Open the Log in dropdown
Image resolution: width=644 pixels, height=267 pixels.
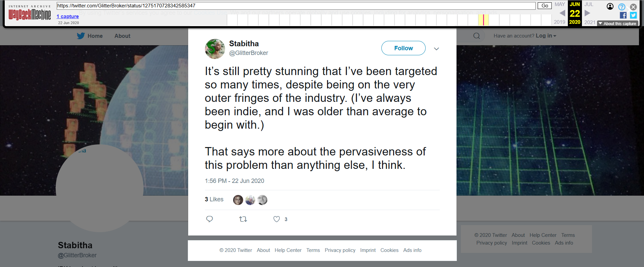[546, 36]
